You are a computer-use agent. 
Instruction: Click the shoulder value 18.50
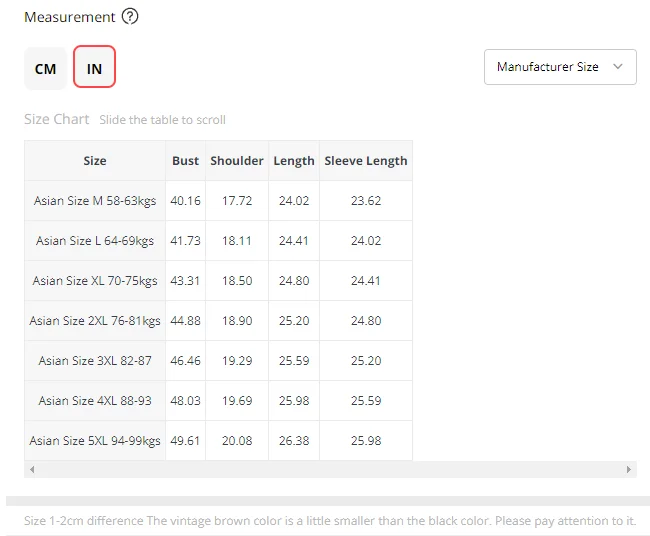coord(237,281)
